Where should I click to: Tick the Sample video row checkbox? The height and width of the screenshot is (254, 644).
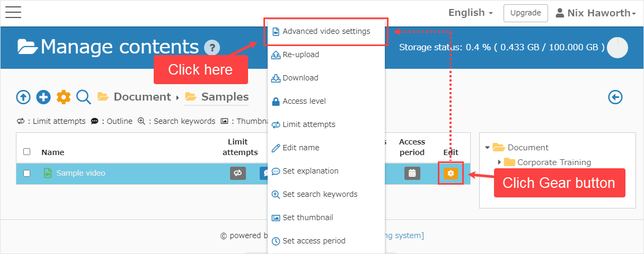(27, 173)
